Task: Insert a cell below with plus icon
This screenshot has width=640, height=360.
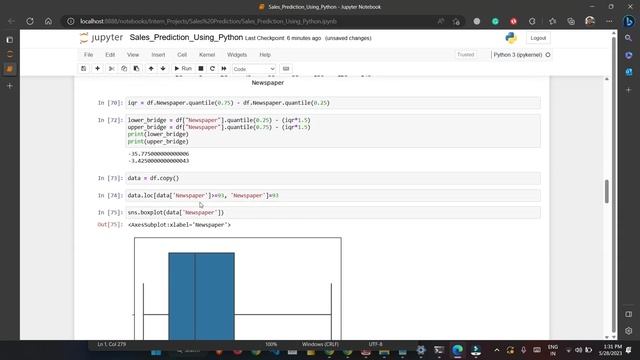Action: 97,69
